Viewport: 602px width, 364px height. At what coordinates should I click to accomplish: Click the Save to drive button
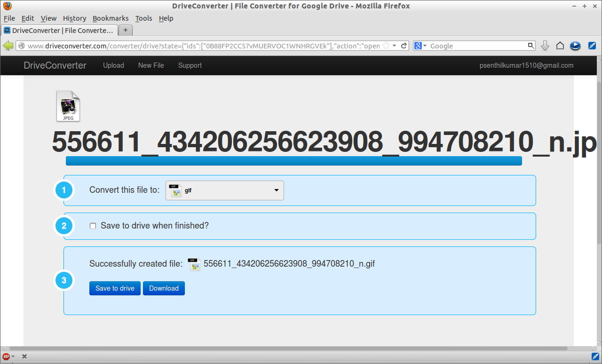[x=115, y=288]
